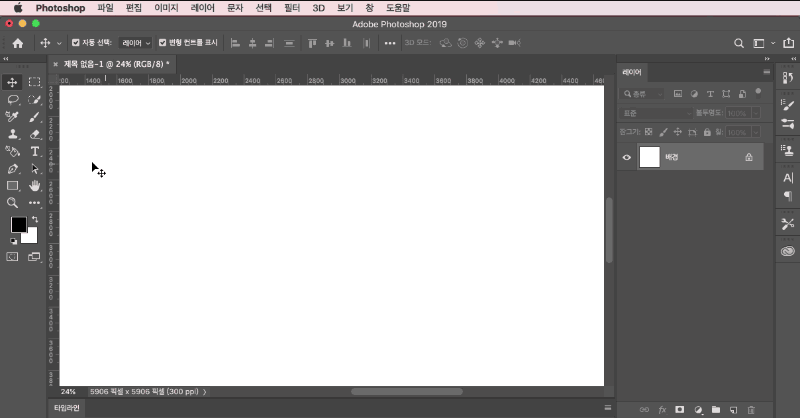This screenshot has height=418, width=800.
Task: Add a layer mask
Action: point(680,410)
